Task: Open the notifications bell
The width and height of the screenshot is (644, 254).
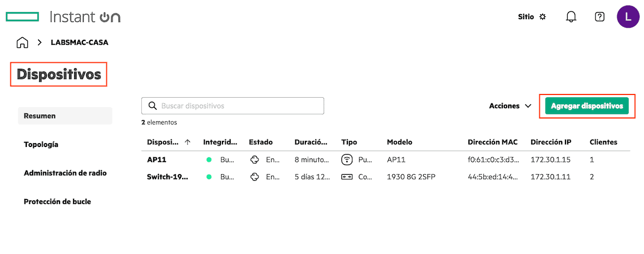Action: coord(571,17)
